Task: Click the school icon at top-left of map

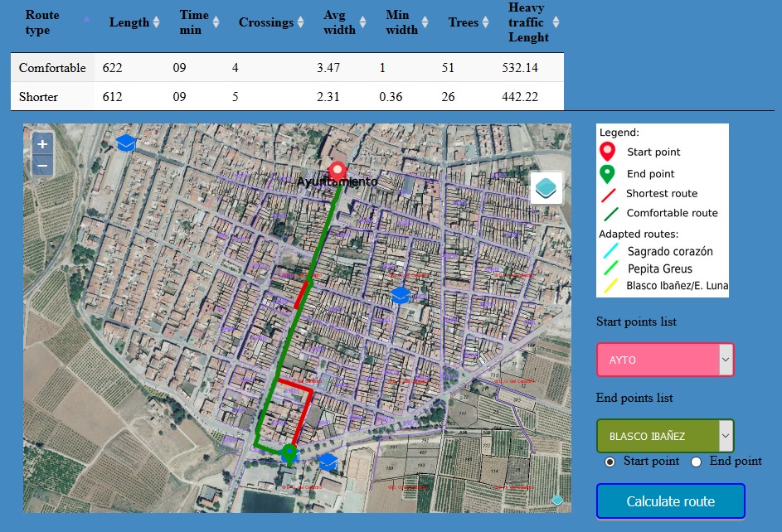Action: coord(126,143)
